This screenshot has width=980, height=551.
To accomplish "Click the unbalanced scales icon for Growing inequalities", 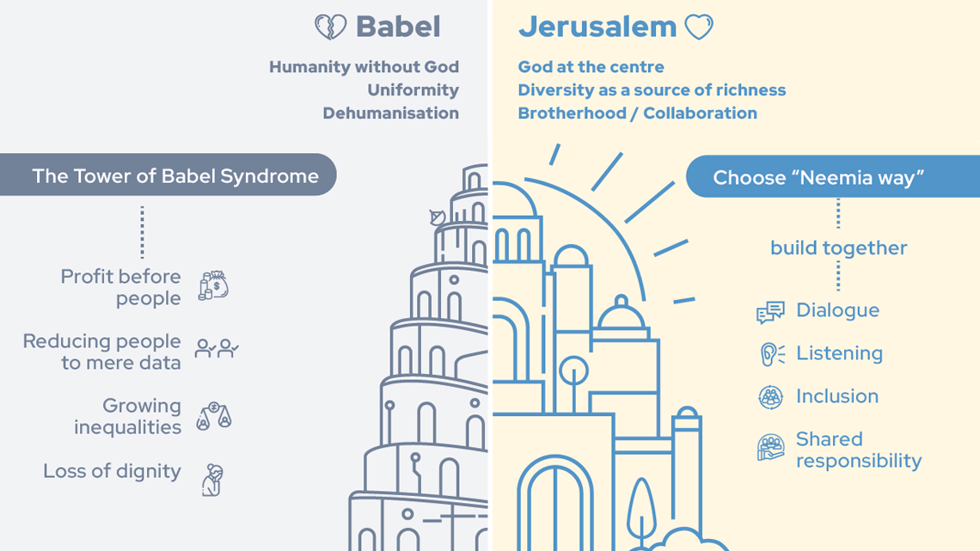I will coord(214,417).
